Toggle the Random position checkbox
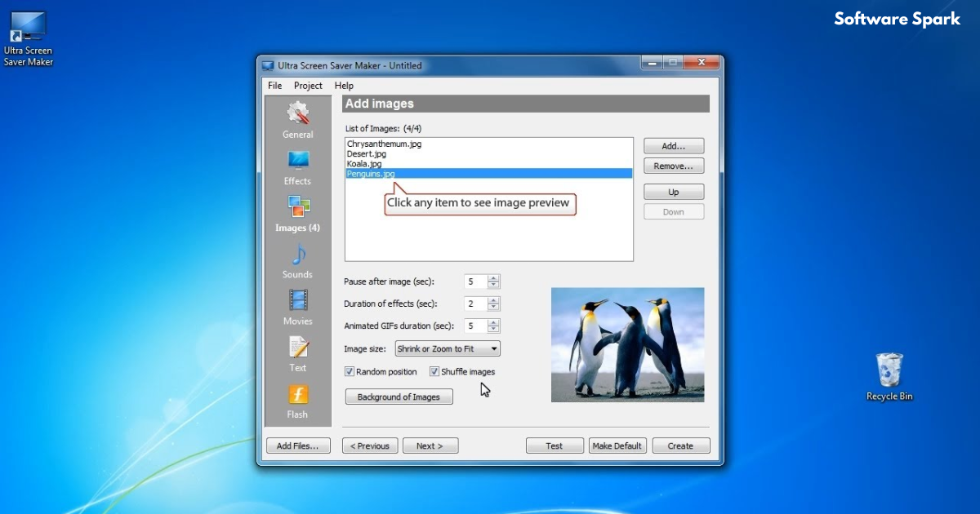This screenshot has width=980, height=514. tap(350, 372)
